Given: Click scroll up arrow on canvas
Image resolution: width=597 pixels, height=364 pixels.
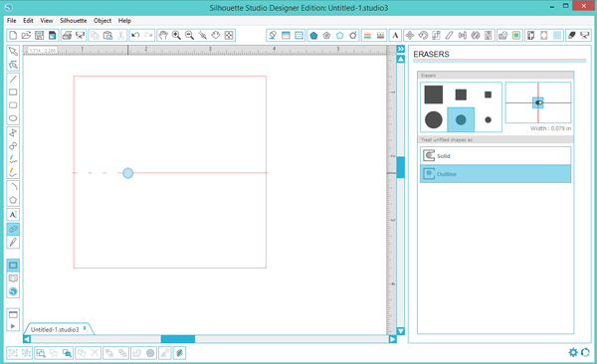Looking at the screenshot, I should 401,60.
